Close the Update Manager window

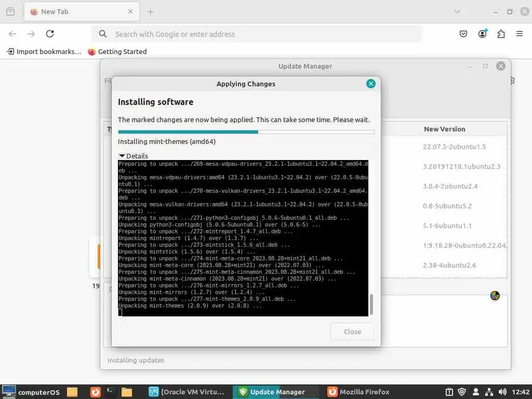pos(500,66)
